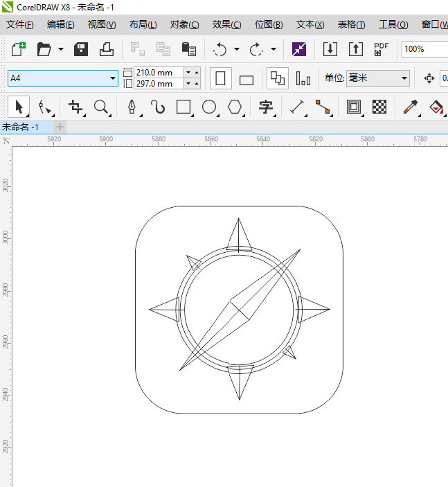Expand the units 毫米 dropdown
Viewport: 448px width, 487px height.
(x=404, y=78)
